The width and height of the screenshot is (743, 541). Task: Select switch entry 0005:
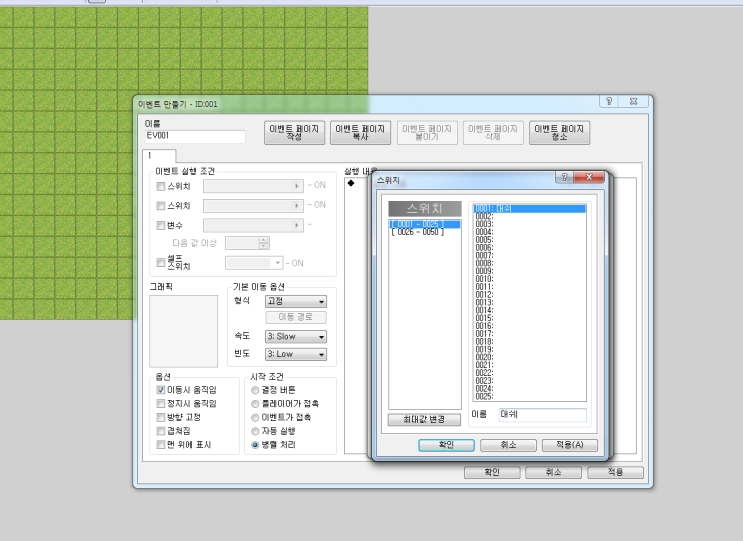(530, 240)
